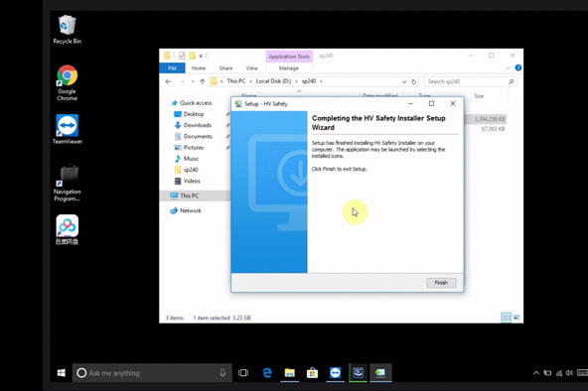
Task: Launch Microsoft Edge from taskbar
Action: click(267, 373)
